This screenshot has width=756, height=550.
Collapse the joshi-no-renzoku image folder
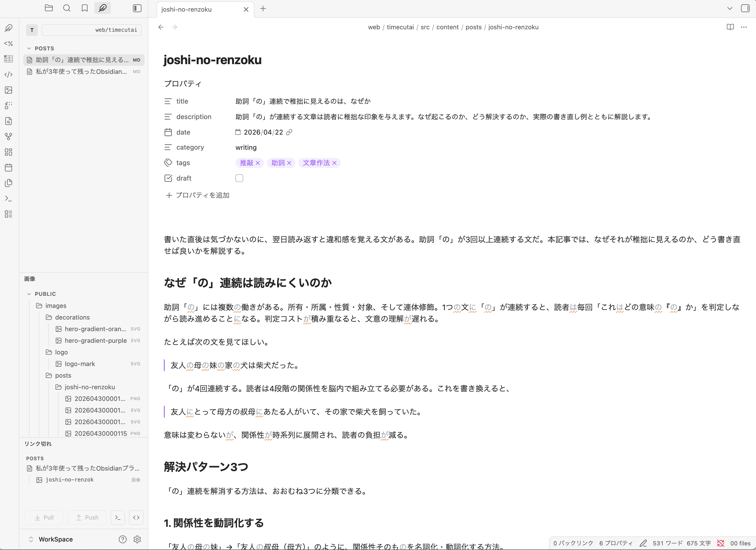(x=85, y=387)
